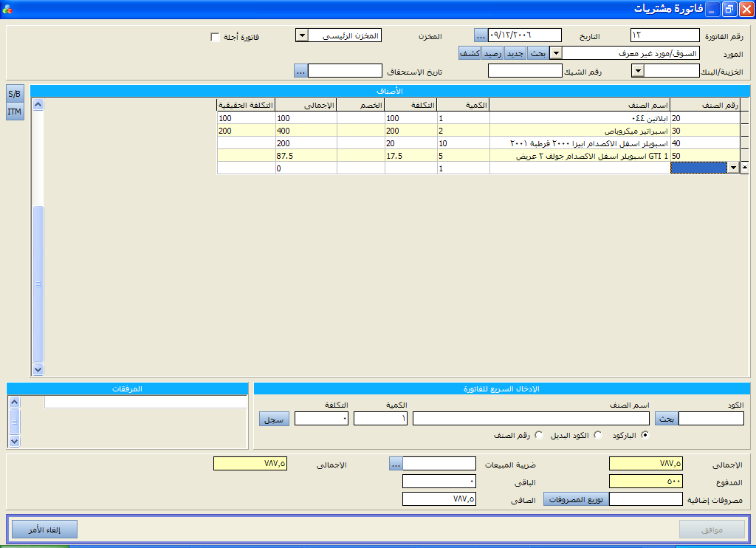The image size is (756, 548).
Task: Open the الخزينة/البنك dropdown arrow
Action: [638, 71]
